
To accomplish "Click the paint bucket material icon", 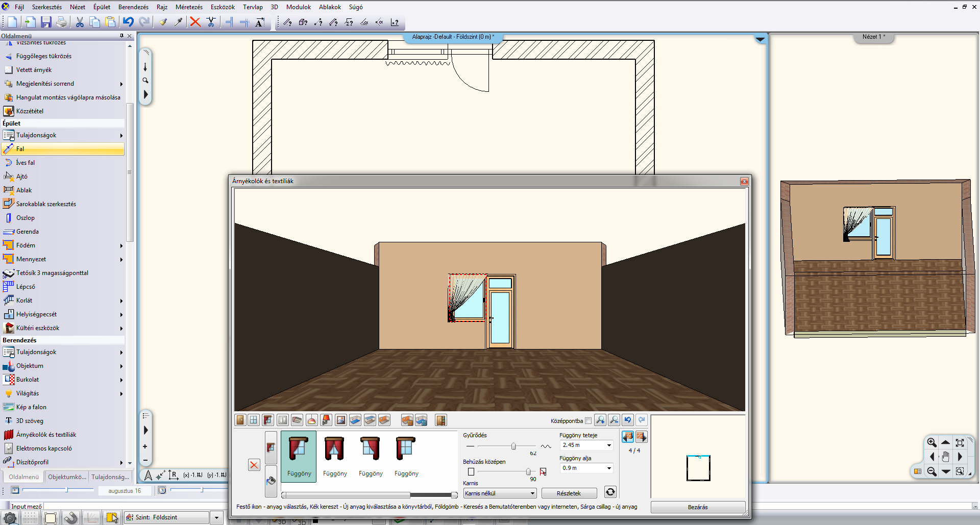I will (271, 481).
